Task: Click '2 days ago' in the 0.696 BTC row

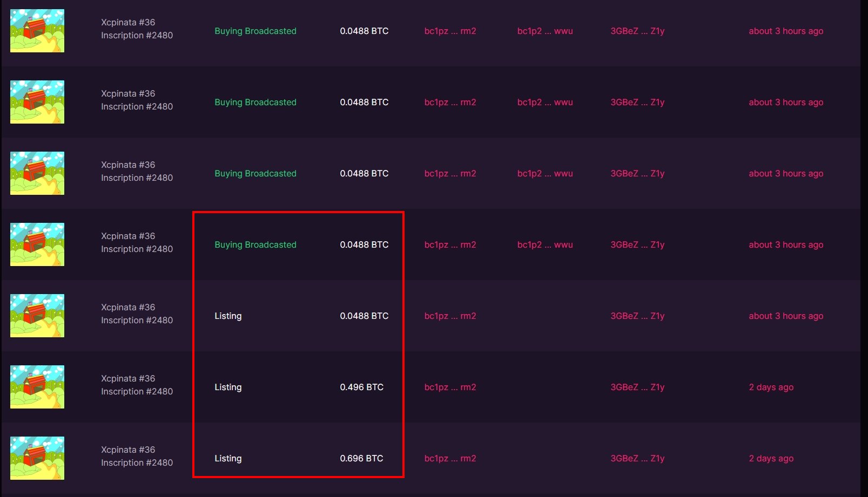Action: click(771, 458)
